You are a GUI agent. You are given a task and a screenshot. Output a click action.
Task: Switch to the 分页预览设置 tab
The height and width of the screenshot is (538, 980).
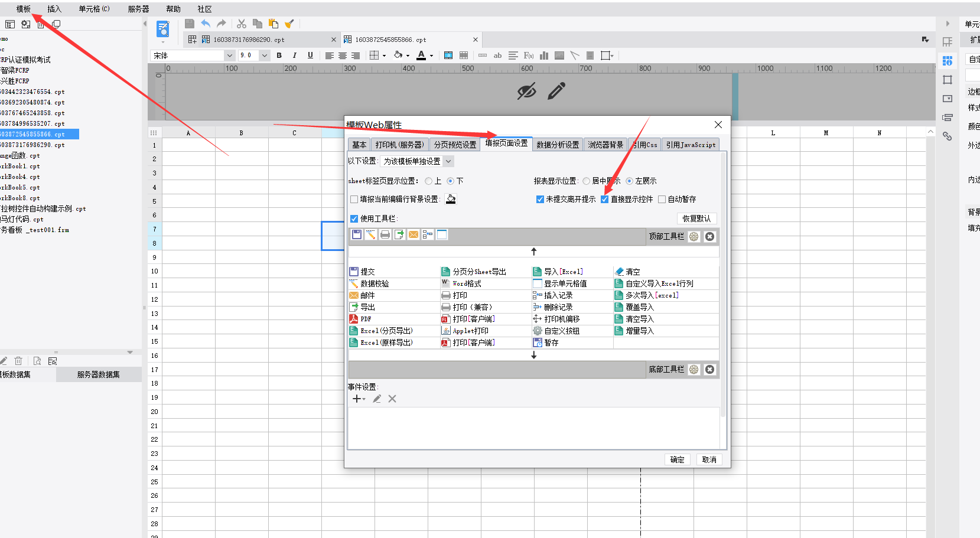tap(455, 145)
